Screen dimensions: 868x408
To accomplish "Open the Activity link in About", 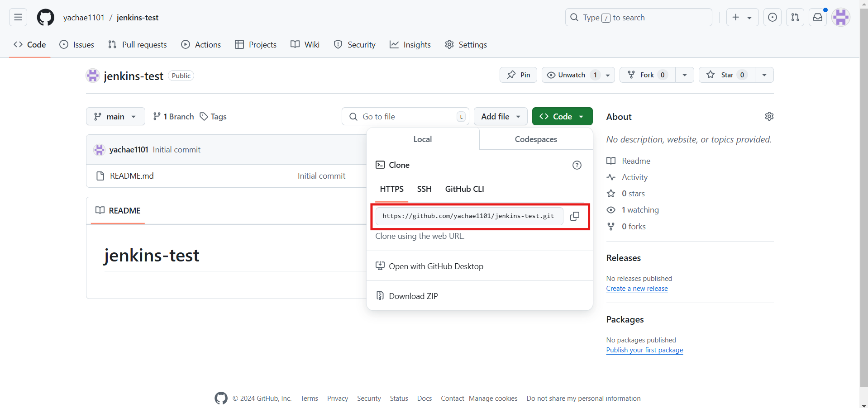I will coord(627,177).
